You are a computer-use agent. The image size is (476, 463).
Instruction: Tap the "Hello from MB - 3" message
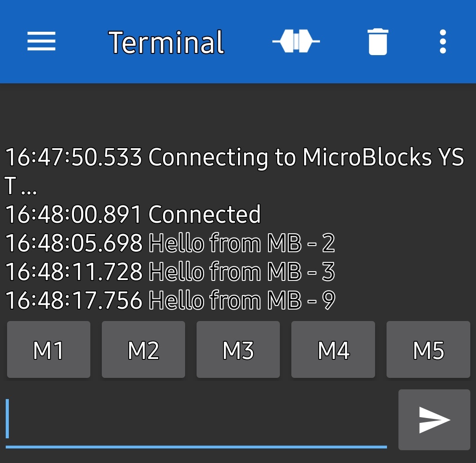point(242,272)
